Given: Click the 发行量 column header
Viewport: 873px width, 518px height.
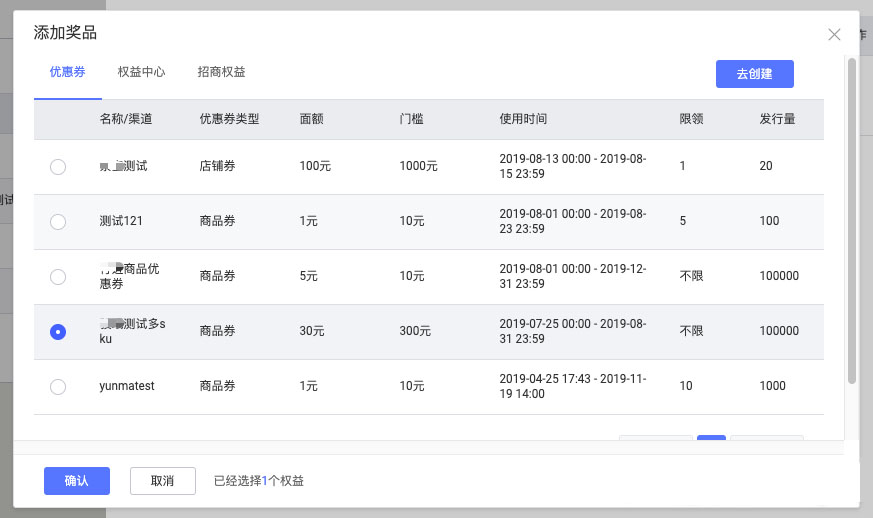Looking at the screenshot, I should point(777,119).
